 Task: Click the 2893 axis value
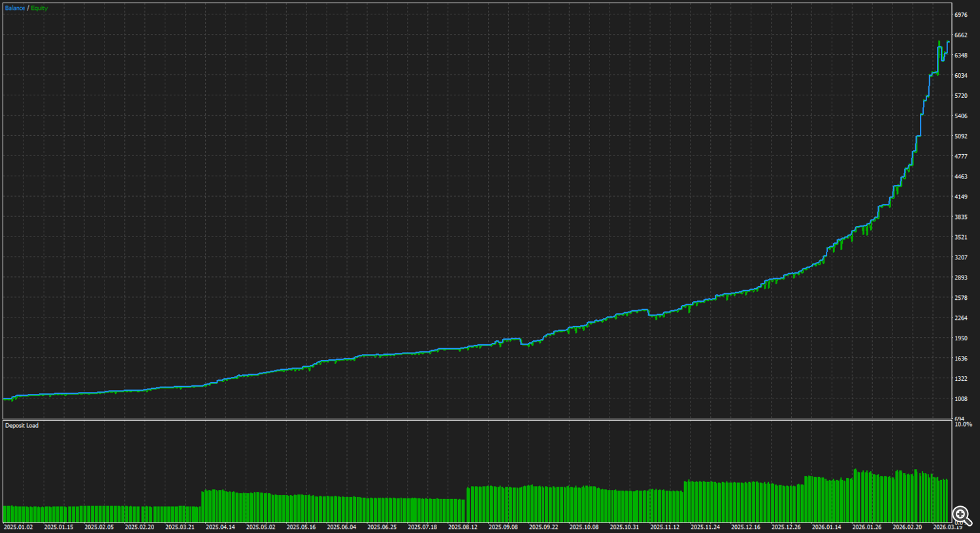coord(961,278)
